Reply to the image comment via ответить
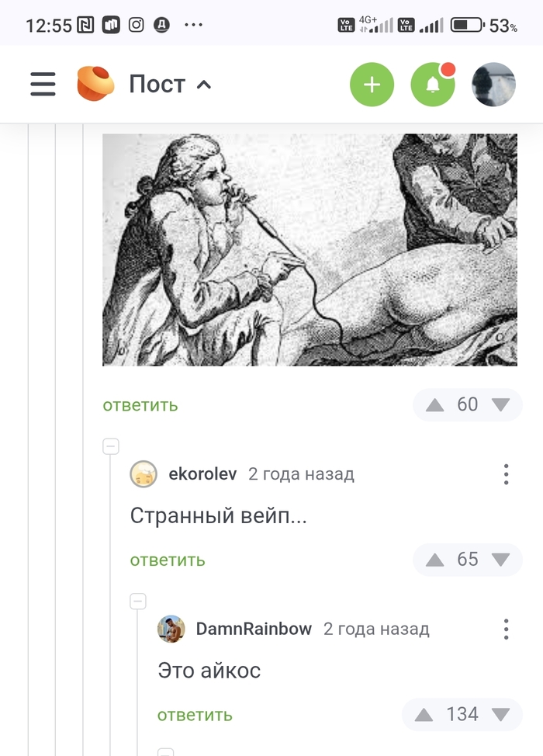 point(140,405)
